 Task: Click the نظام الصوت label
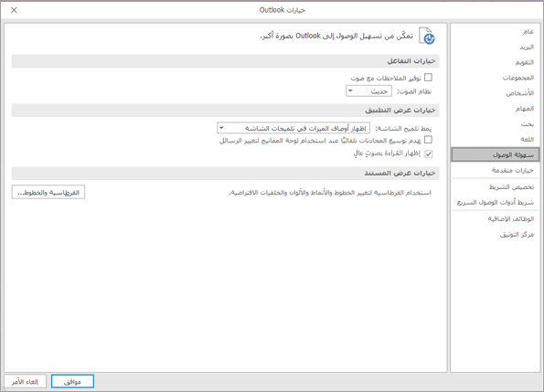pyautogui.click(x=414, y=91)
